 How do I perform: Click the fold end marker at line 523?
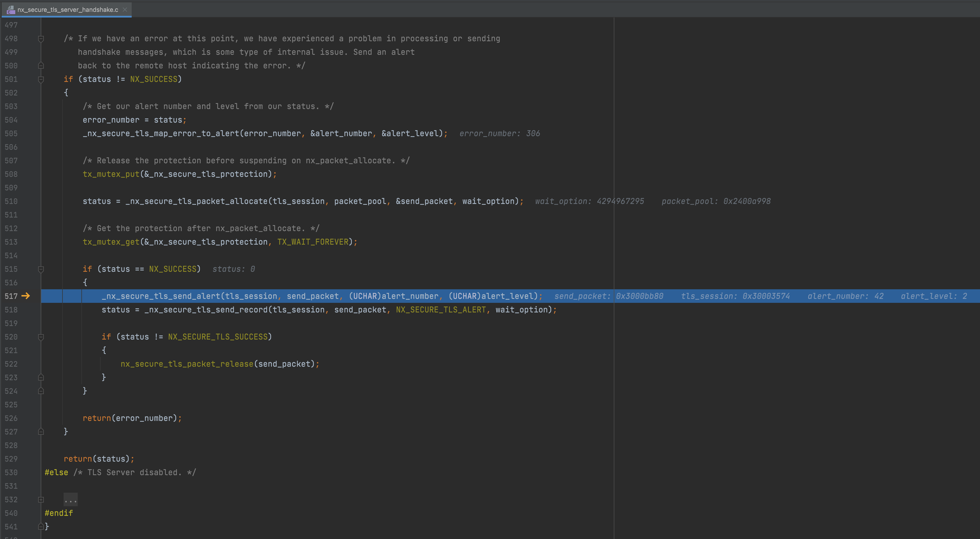(x=41, y=377)
